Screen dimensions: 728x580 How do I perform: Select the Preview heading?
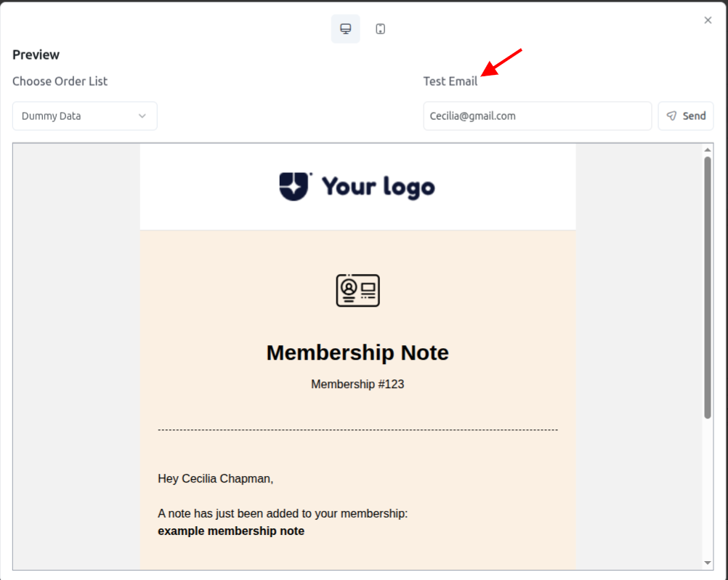tap(36, 55)
